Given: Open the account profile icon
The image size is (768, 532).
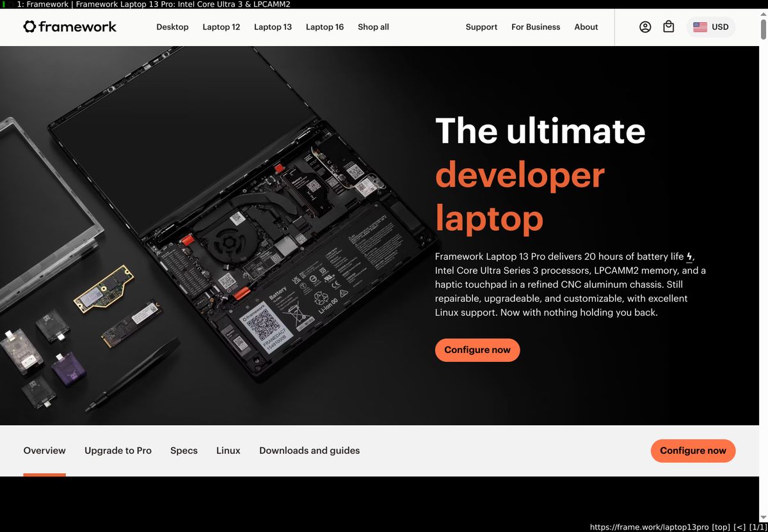Looking at the screenshot, I should (645, 27).
